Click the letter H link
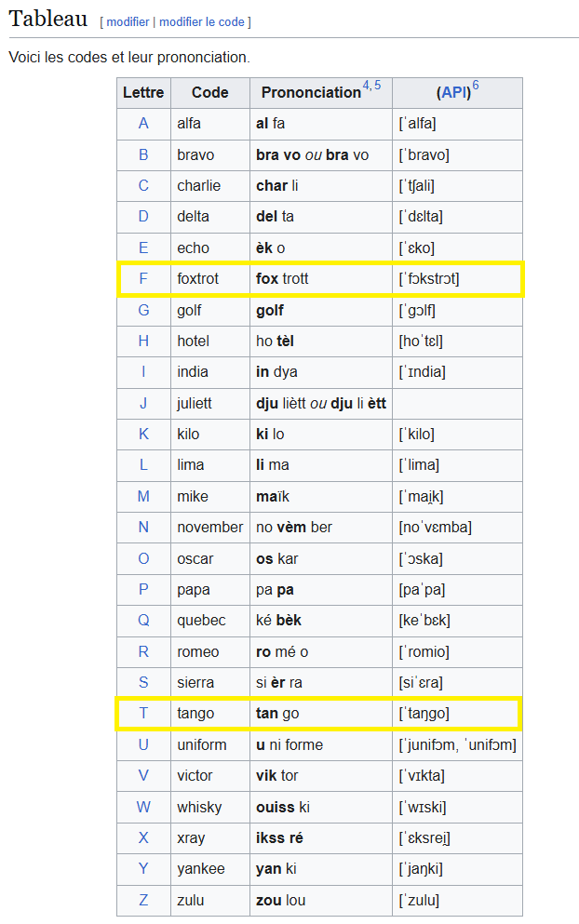Image resolution: width=579 pixels, height=924 pixels. 143,341
